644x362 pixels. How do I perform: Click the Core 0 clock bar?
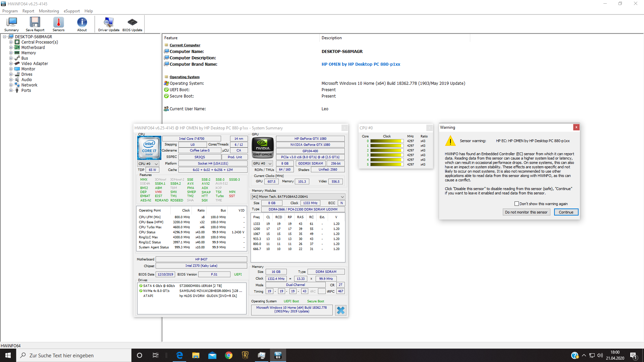pos(386,141)
